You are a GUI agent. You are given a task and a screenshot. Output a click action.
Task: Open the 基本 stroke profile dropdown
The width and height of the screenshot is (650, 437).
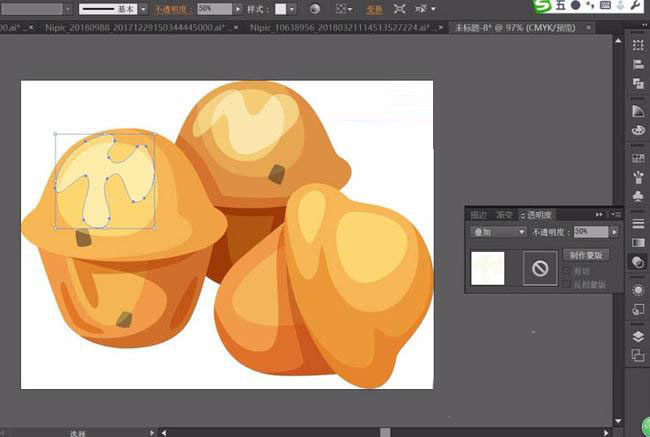point(144,8)
